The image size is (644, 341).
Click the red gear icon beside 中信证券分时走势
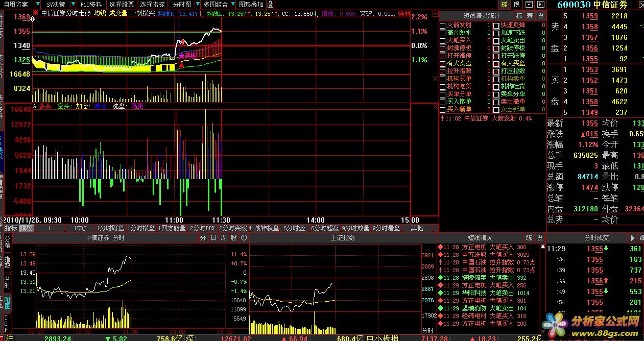click(x=35, y=13)
